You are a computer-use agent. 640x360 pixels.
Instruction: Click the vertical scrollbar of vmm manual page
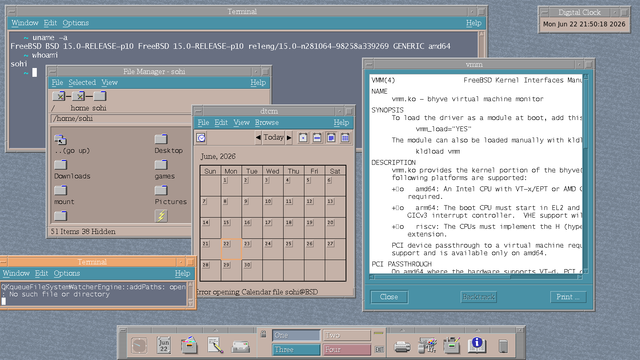[x=586, y=173]
